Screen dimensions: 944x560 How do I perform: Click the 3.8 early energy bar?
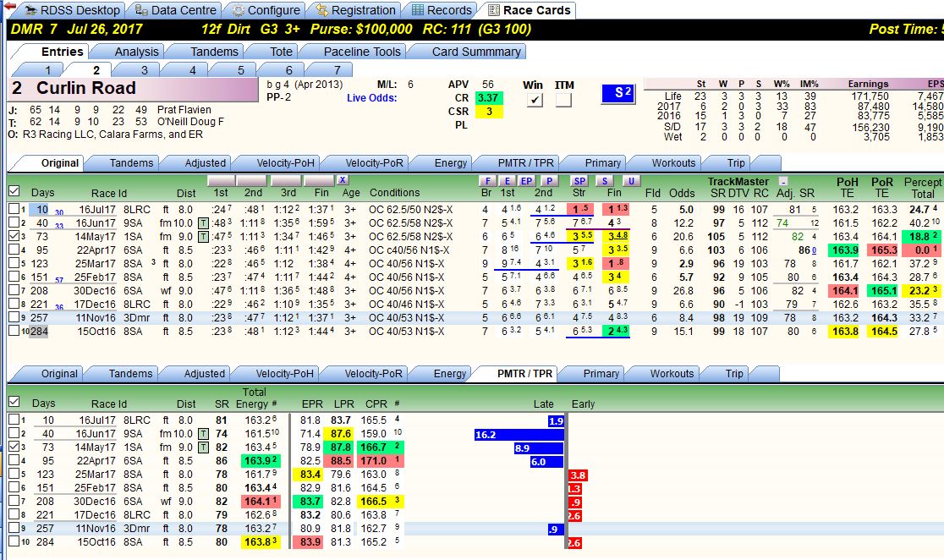point(578,475)
